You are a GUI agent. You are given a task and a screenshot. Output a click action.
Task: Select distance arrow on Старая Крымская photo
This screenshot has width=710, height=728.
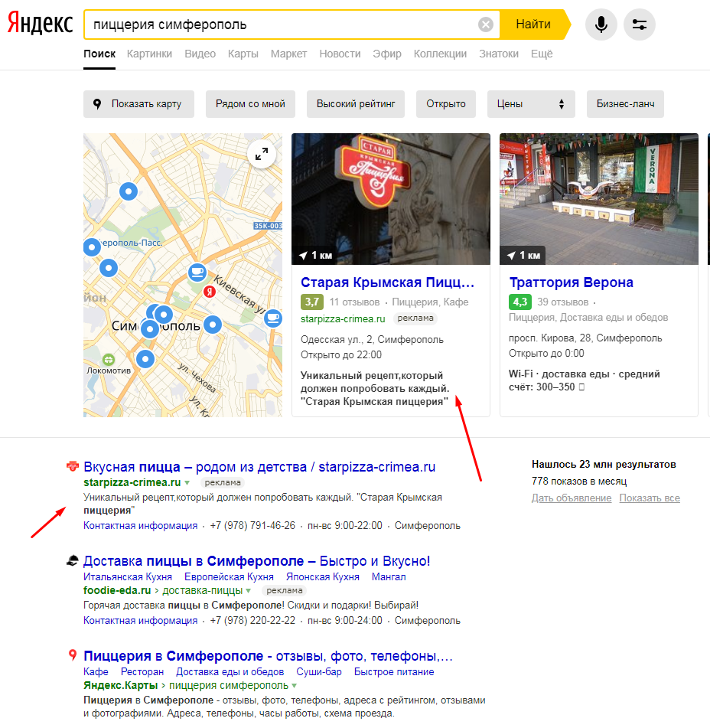(x=304, y=256)
